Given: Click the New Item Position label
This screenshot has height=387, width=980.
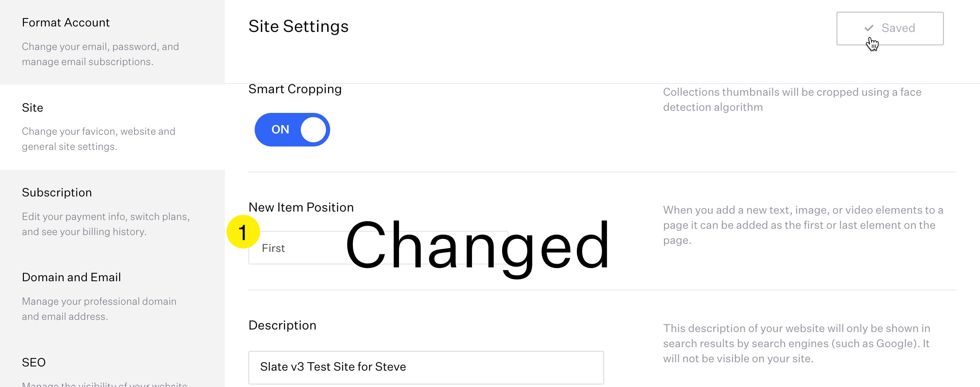Looking at the screenshot, I should (301, 207).
